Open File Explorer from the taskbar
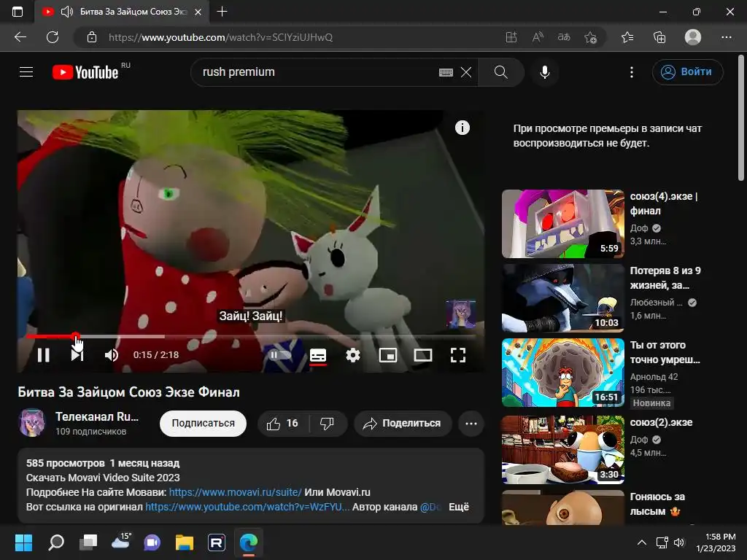The image size is (747, 560). 185,542
